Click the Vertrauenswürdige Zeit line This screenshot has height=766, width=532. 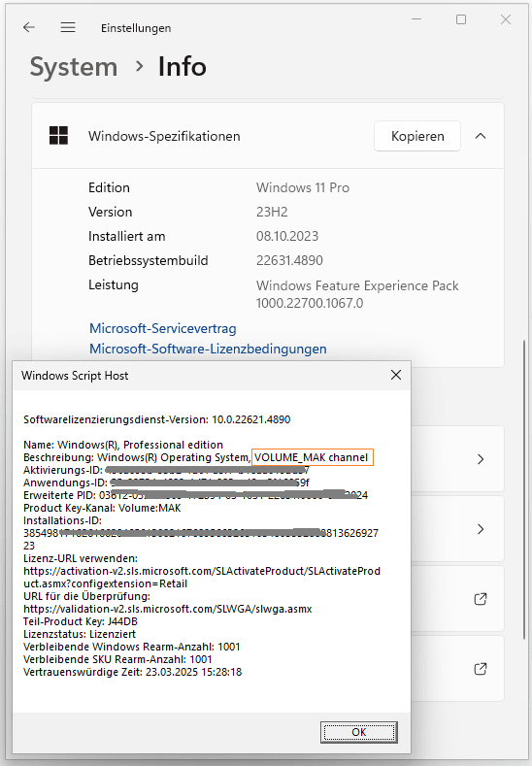[132, 672]
